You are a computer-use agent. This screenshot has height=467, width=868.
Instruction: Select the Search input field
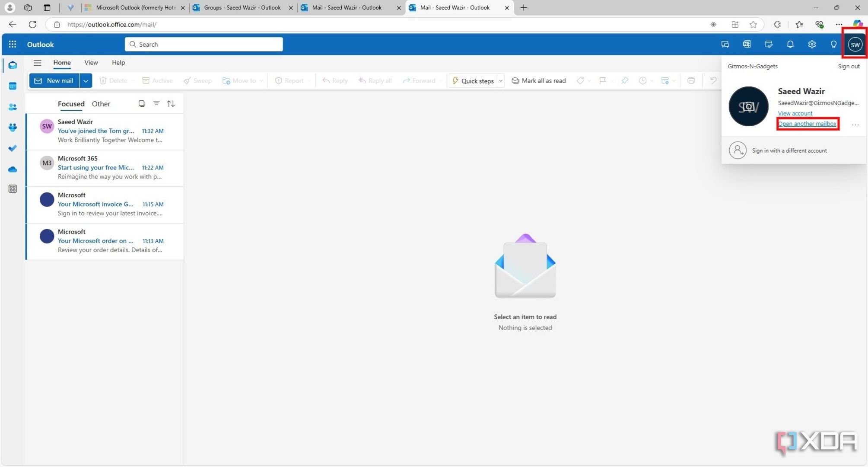tap(204, 44)
